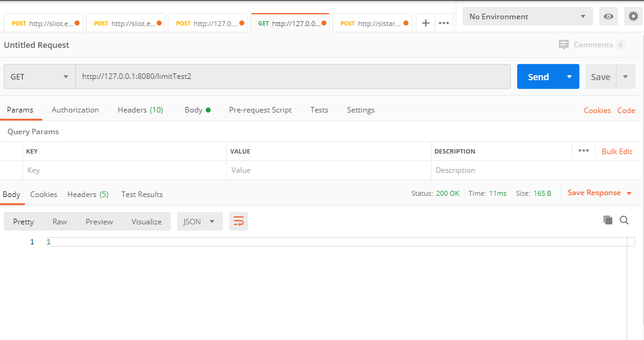Select the Params request tab
The image size is (644, 340).
coord(20,110)
